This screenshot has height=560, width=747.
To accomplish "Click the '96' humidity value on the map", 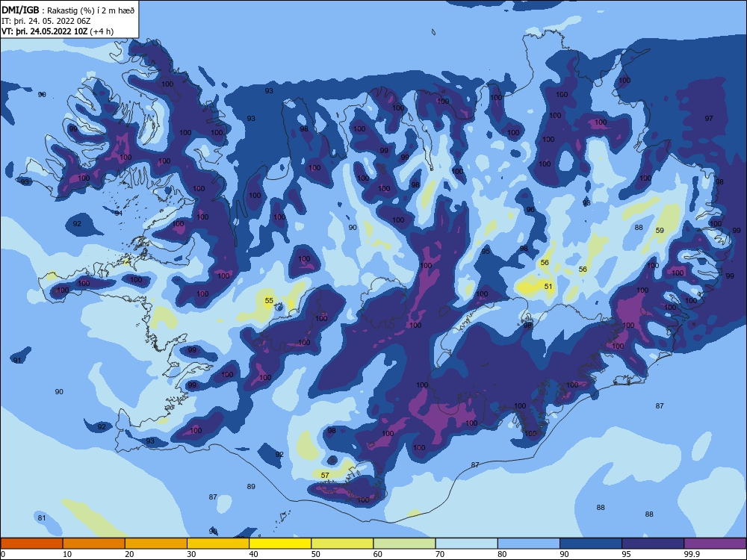I will tap(530, 210).
